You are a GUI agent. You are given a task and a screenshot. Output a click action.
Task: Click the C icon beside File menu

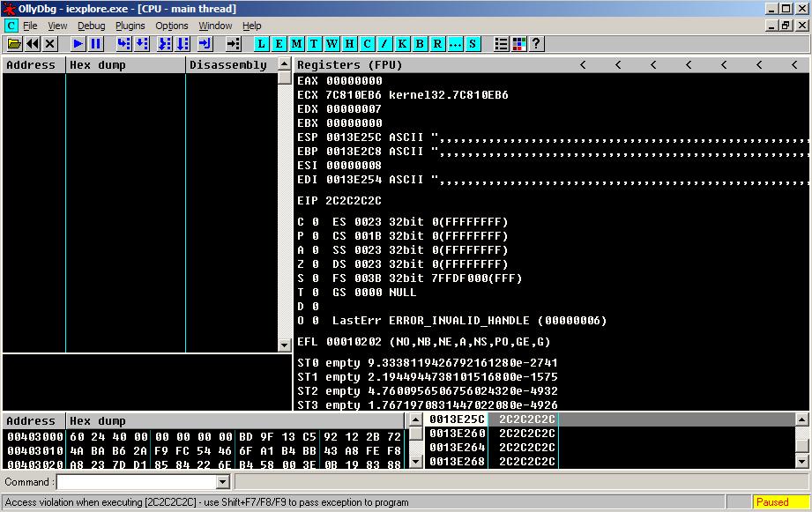pyautogui.click(x=11, y=26)
